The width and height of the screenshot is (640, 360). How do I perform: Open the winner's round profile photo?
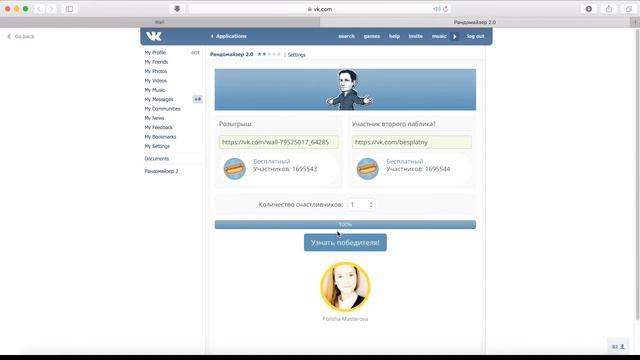pos(345,287)
